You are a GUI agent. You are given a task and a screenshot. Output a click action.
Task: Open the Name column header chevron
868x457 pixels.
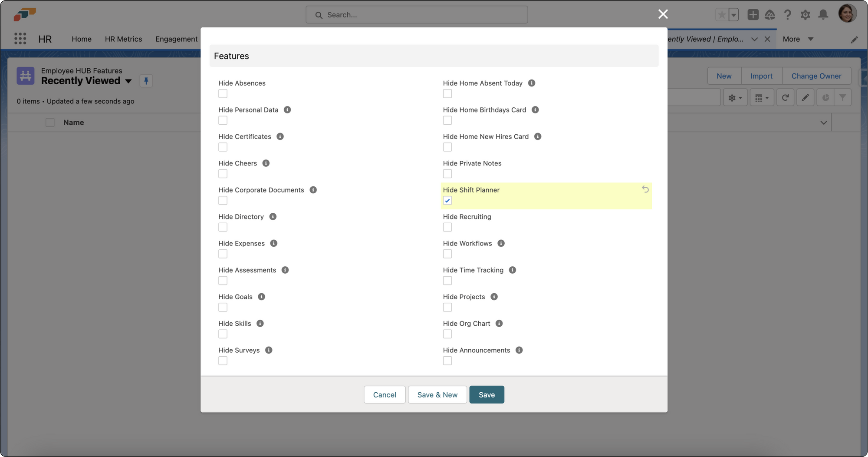[823, 123]
